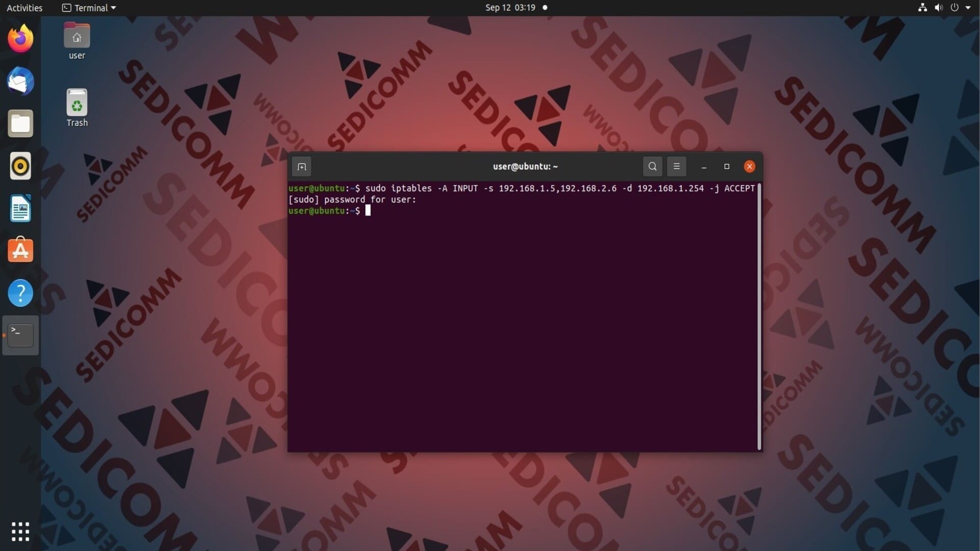
Task: Click the terminal vertical scrollbar
Action: point(759,316)
